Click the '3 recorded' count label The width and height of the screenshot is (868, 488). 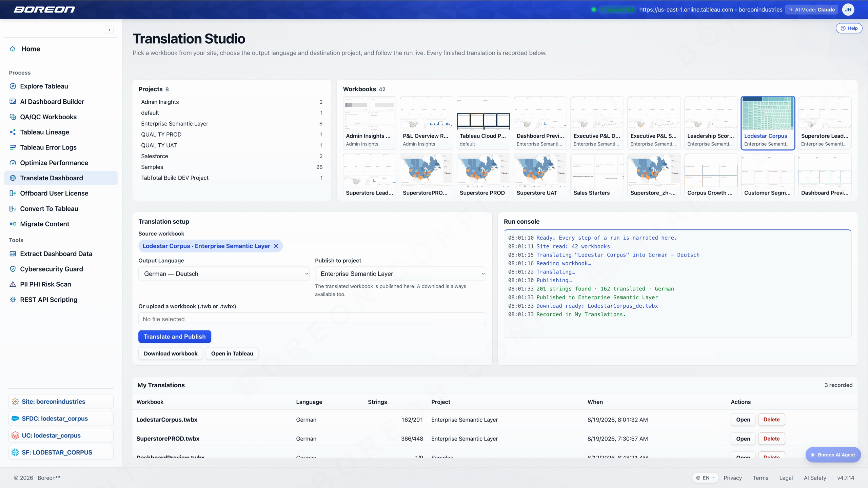pyautogui.click(x=838, y=385)
